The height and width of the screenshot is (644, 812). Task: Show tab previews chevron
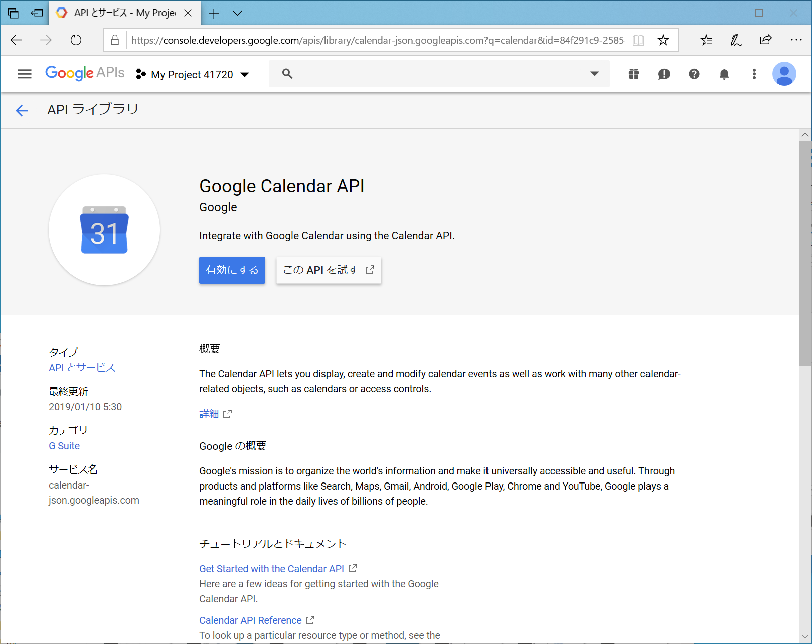(x=238, y=13)
